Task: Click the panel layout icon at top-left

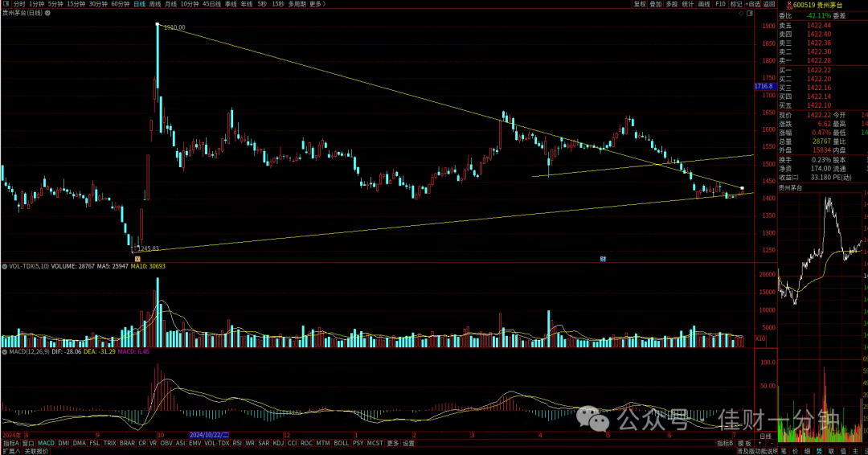Action: tap(6, 4)
